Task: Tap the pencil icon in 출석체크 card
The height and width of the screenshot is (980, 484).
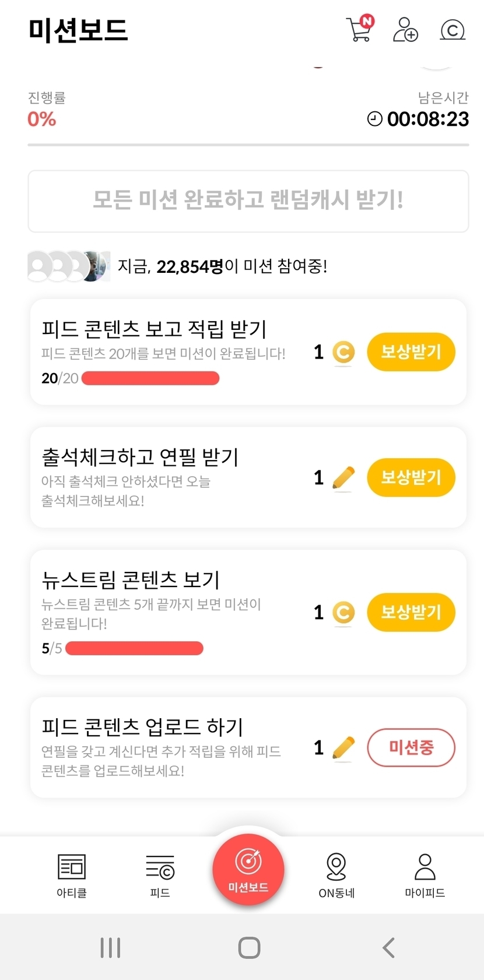Action: point(343,478)
